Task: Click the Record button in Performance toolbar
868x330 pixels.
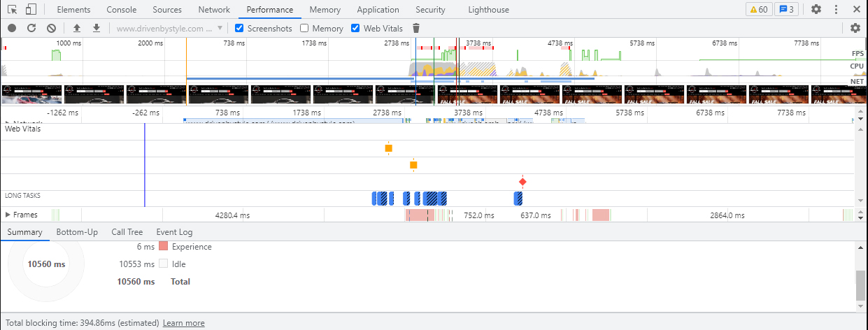Action: 12,28
